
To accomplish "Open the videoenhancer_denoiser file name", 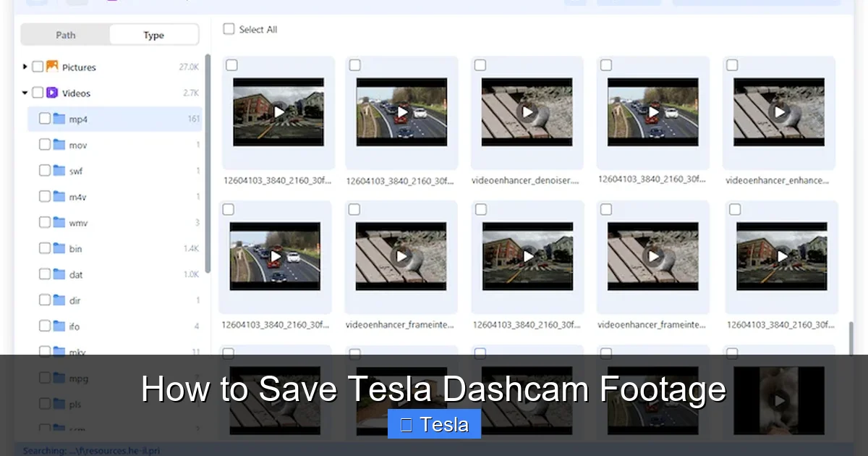I will pyautogui.click(x=525, y=180).
